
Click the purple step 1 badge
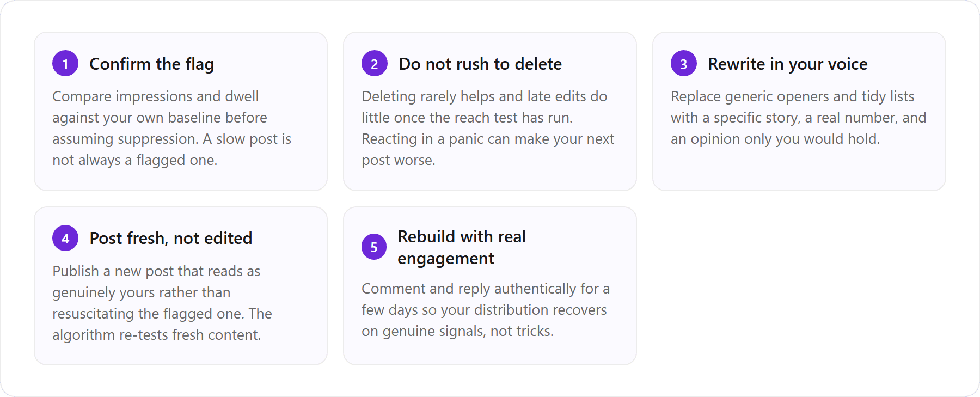[x=65, y=64]
